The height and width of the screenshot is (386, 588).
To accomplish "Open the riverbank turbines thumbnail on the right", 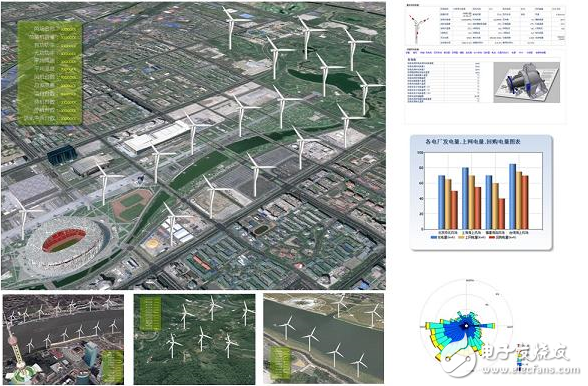I will pyautogui.click(x=324, y=339).
